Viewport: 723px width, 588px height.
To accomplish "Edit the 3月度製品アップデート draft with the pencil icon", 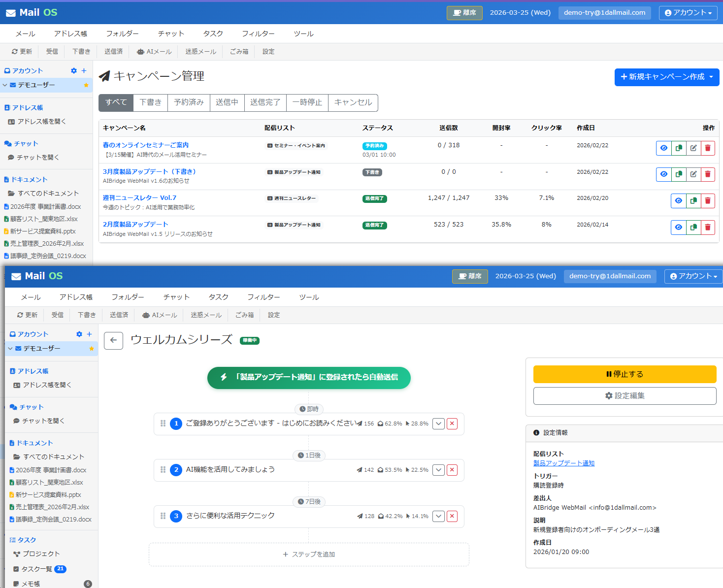I will coord(693,174).
